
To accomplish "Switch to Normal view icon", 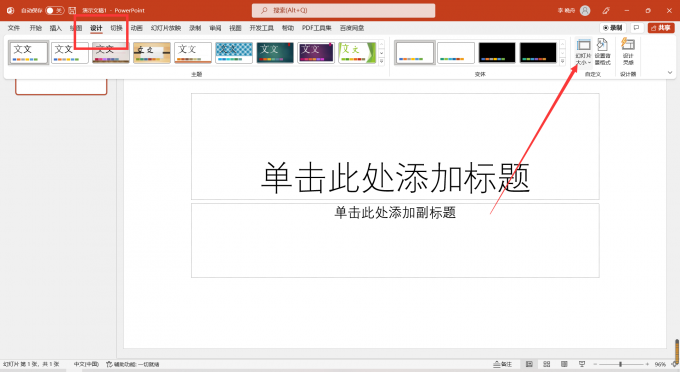I will (x=529, y=364).
